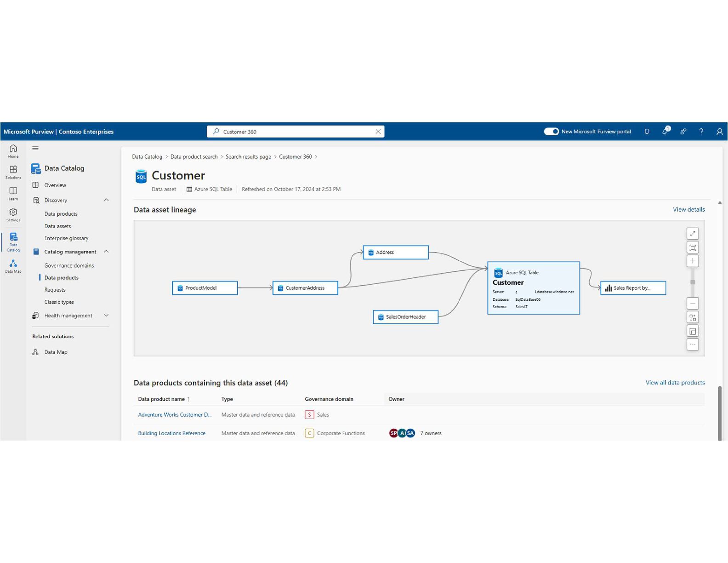The height and width of the screenshot is (563, 728).
Task: Select the Address lineage node
Action: pos(396,252)
